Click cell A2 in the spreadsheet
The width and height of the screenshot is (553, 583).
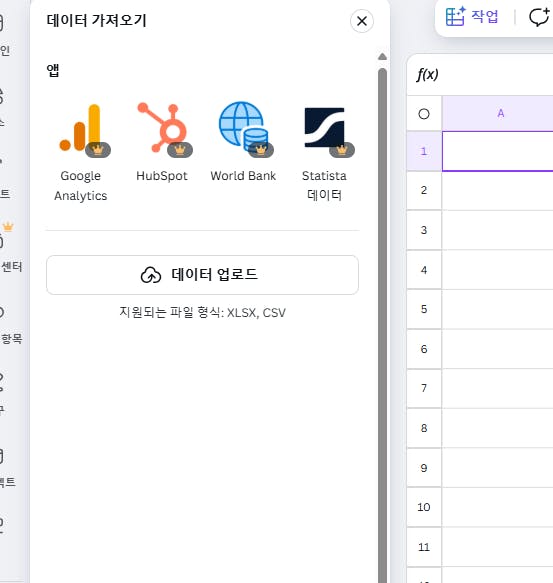coord(498,191)
